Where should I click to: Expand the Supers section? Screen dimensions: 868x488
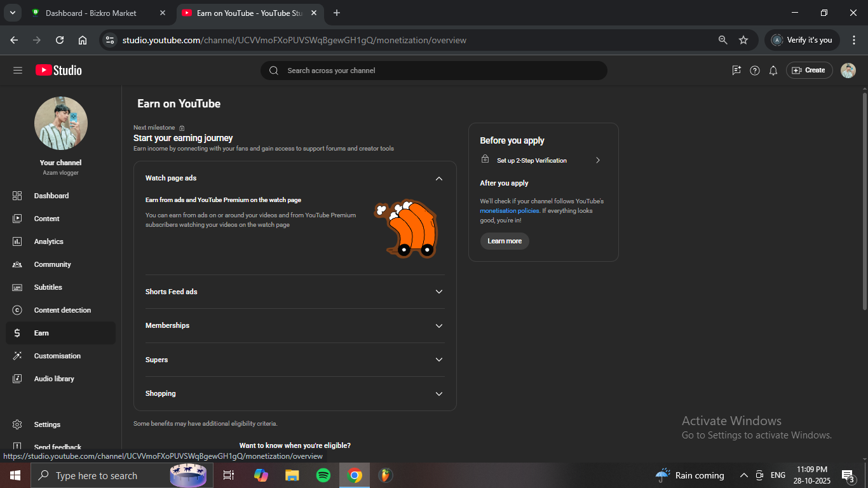tap(438, 360)
